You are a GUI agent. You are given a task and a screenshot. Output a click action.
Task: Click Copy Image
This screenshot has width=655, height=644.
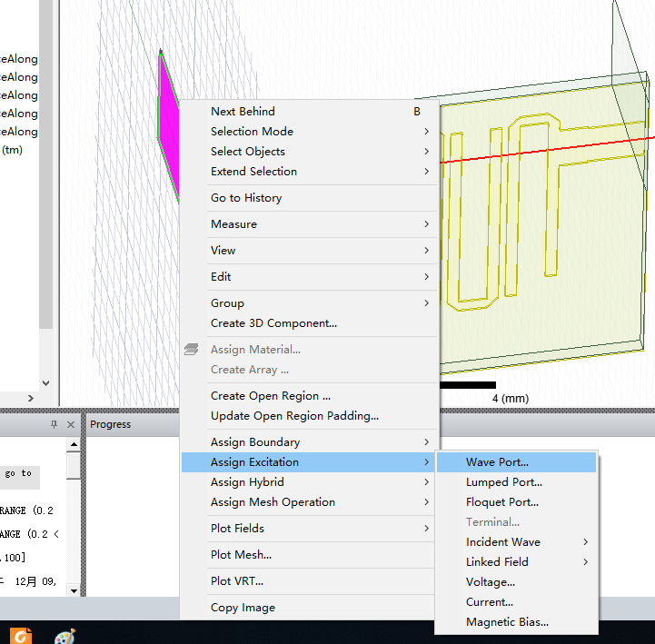click(308, 608)
